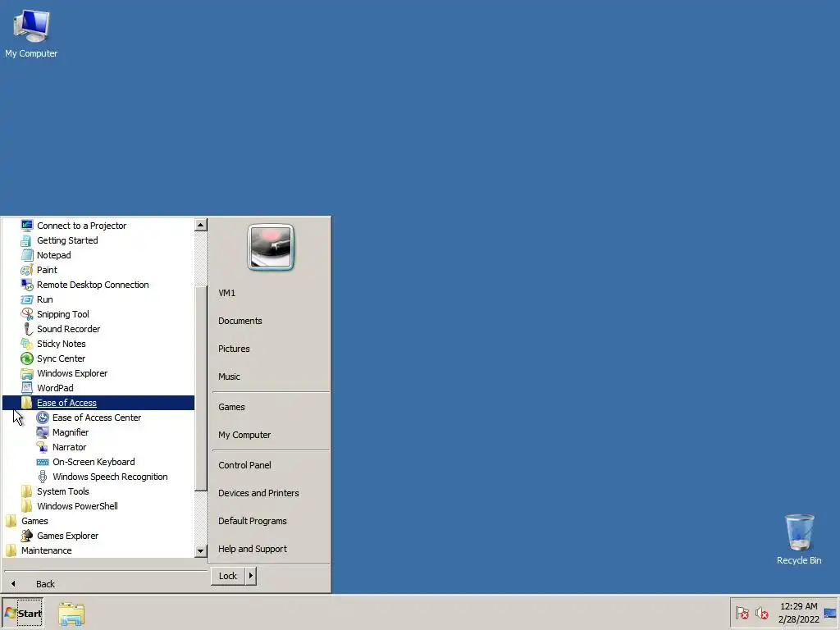Viewport: 840px width, 630px height.
Task: Click the Sticky Notes icon
Action: pos(27,344)
